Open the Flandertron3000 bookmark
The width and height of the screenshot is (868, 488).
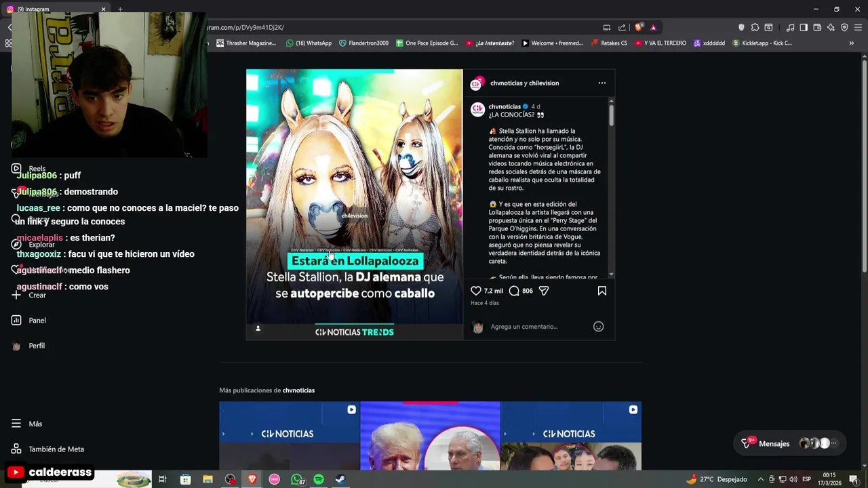click(x=363, y=43)
